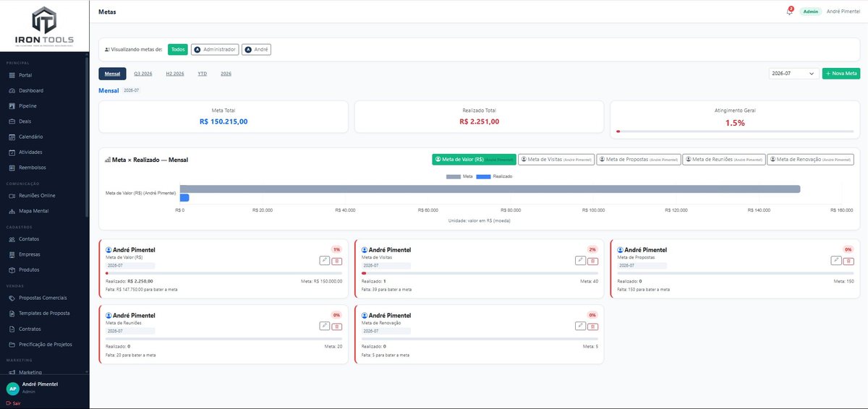Click the R$ 150.215,00 Meta Total value
Viewport: 868px width, 409px height.
point(224,121)
